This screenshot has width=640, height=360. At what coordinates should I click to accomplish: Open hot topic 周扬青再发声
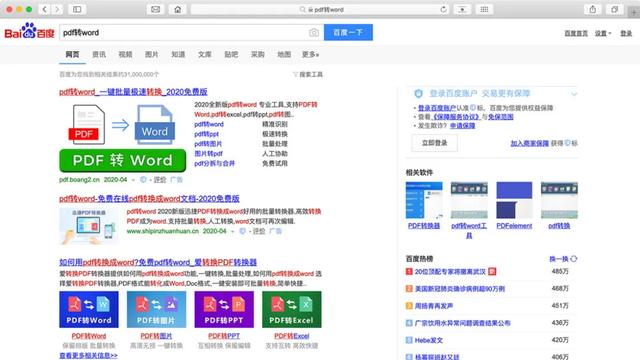tap(433, 306)
